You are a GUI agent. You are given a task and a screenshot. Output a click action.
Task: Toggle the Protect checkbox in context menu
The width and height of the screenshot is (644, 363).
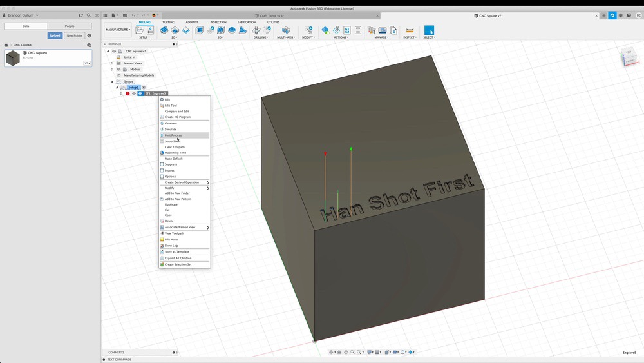[162, 170]
